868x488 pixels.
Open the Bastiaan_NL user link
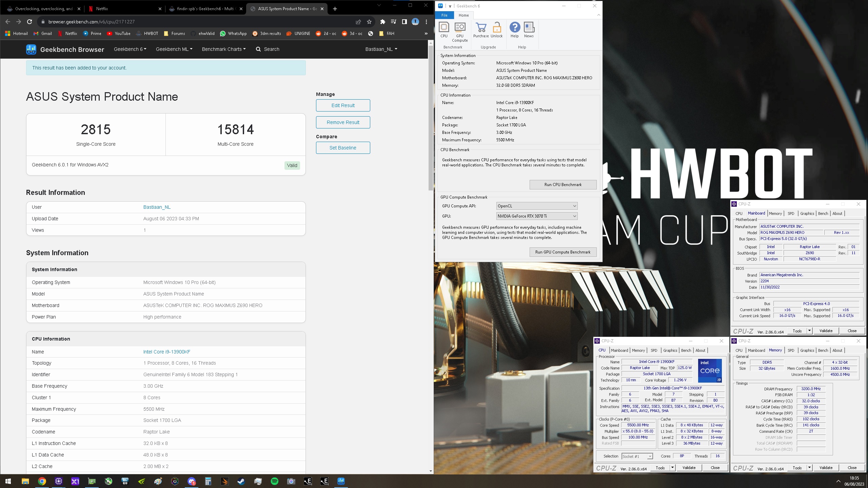coord(157,207)
